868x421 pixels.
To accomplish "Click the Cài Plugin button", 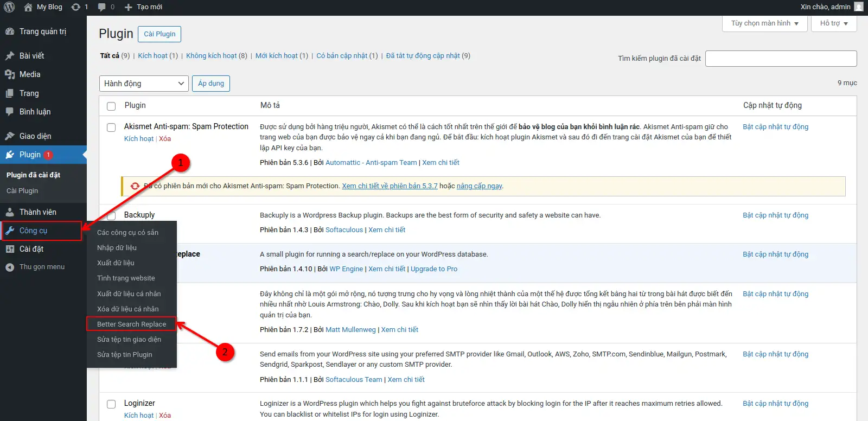I will 159,34.
